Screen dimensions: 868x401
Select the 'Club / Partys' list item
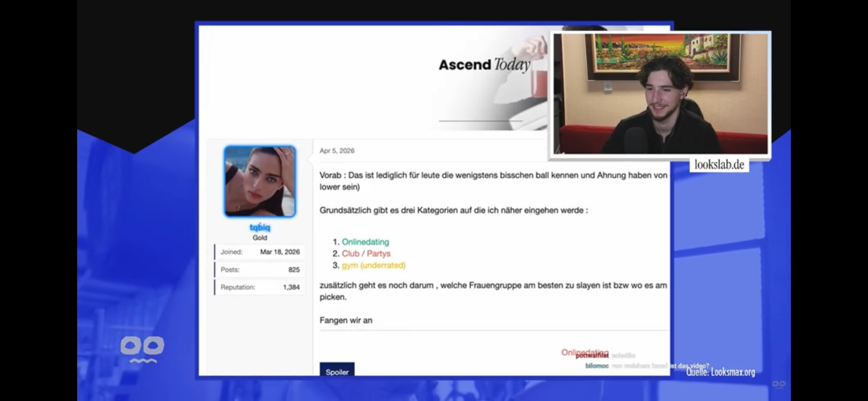pos(366,254)
